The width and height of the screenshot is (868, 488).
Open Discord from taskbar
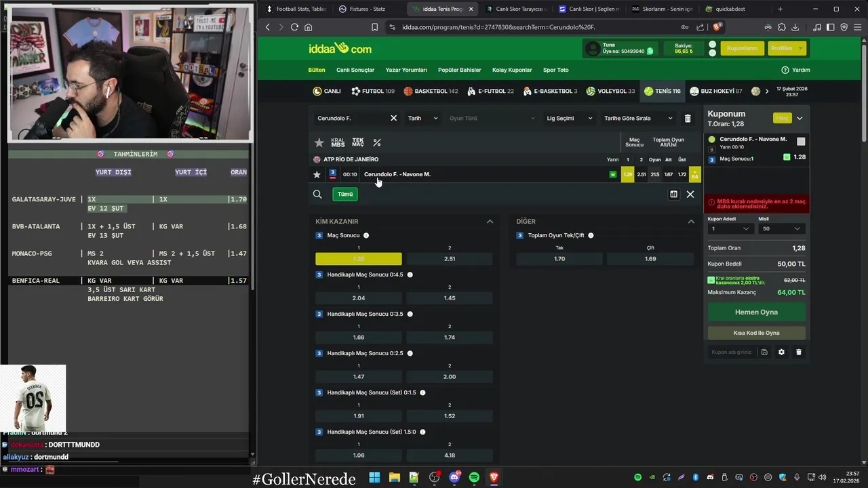(454, 477)
